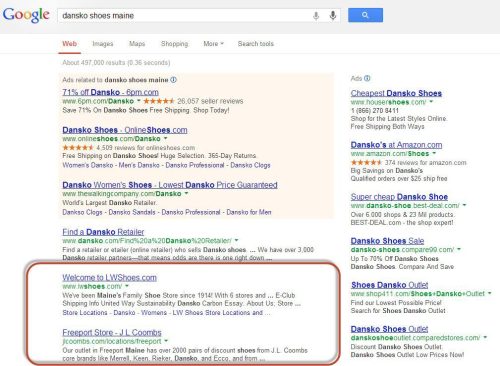Click the star rating on the 6pm.com ad
The width and height of the screenshot is (500, 366).
pyautogui.click(x=159, y=101)
